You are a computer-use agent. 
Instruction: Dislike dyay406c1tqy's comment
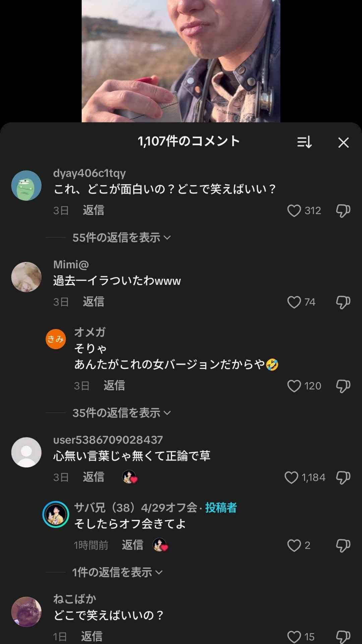pyautogui.click(x=343, y=211)
